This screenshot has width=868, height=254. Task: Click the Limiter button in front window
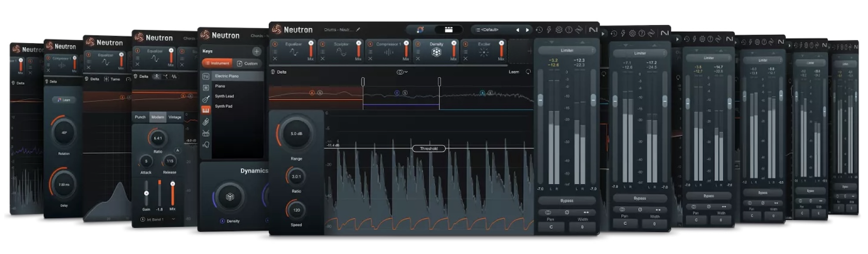click(566, 51)
